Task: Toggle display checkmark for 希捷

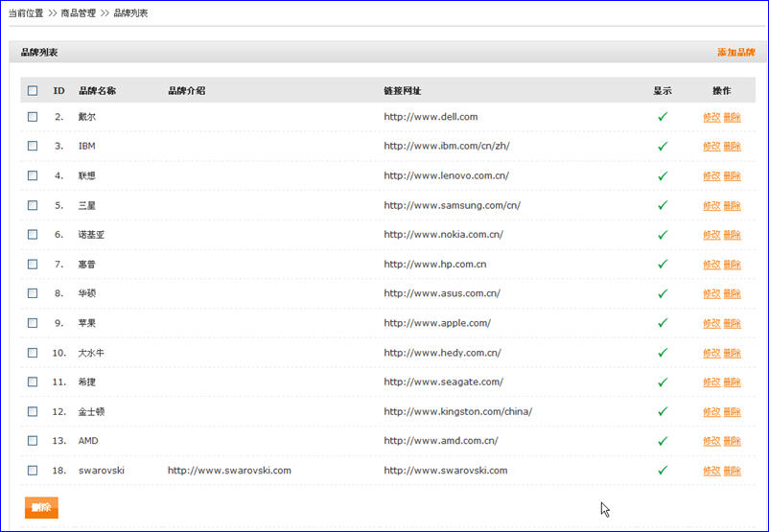Action: coord(663,382)
